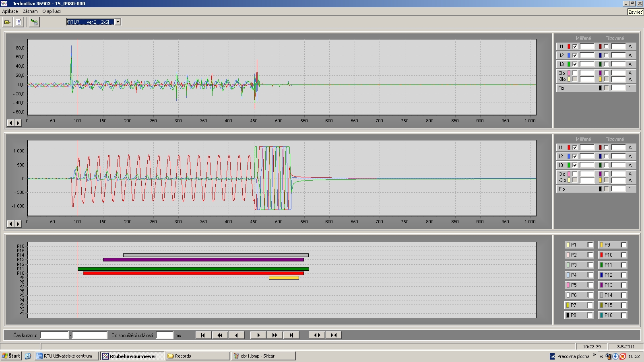The image size is (644, 362).
Task: Enable filtered I1 in top chart legend
Action: (606, 47)
